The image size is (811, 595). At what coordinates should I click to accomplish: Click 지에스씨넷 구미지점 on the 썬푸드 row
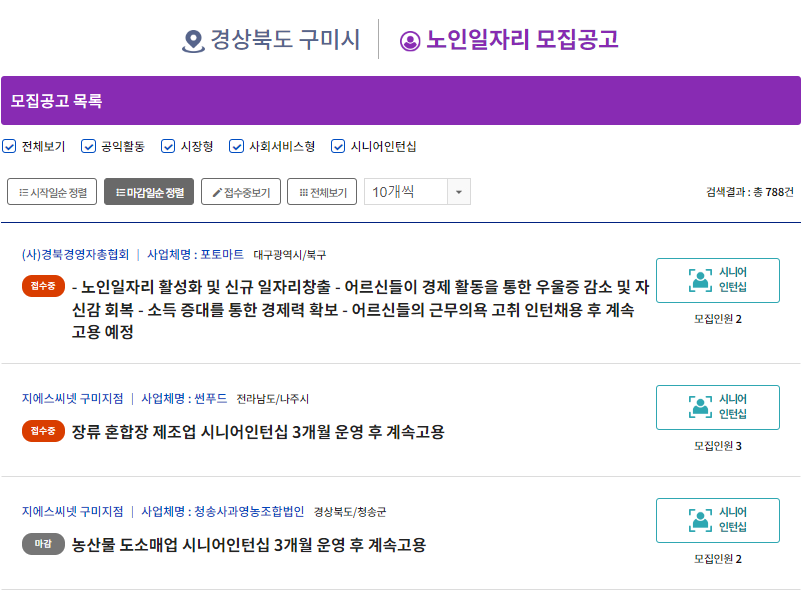[72, 398]
